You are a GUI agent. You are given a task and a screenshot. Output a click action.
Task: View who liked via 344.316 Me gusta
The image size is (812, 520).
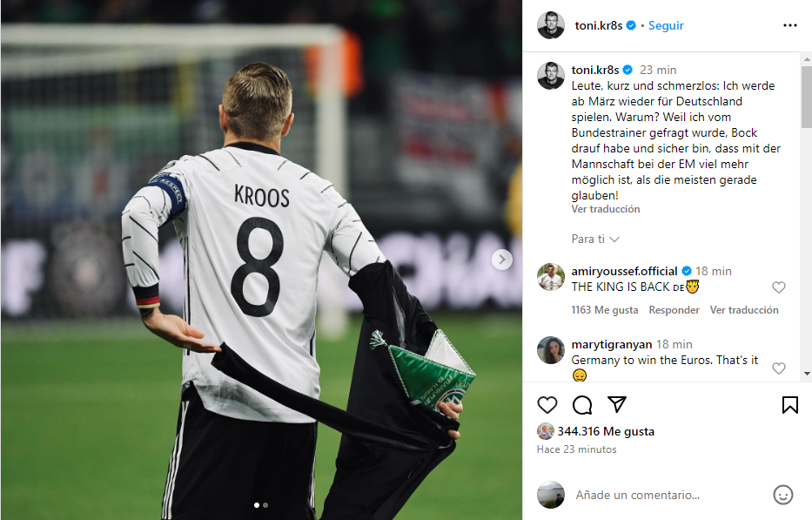pyautogui.click(x=606, y=431)
